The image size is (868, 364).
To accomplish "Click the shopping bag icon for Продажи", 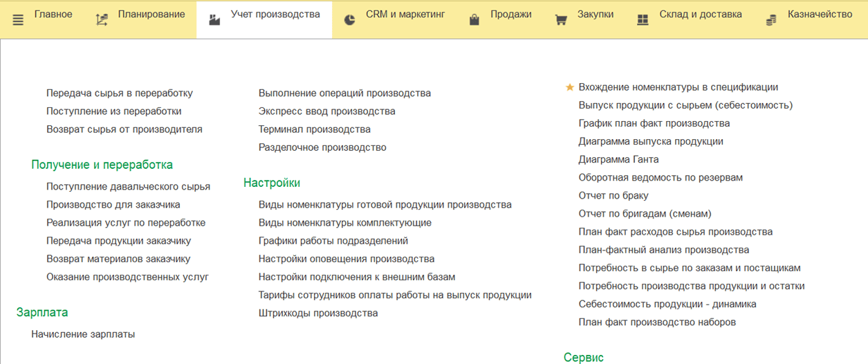I will 474,20.
